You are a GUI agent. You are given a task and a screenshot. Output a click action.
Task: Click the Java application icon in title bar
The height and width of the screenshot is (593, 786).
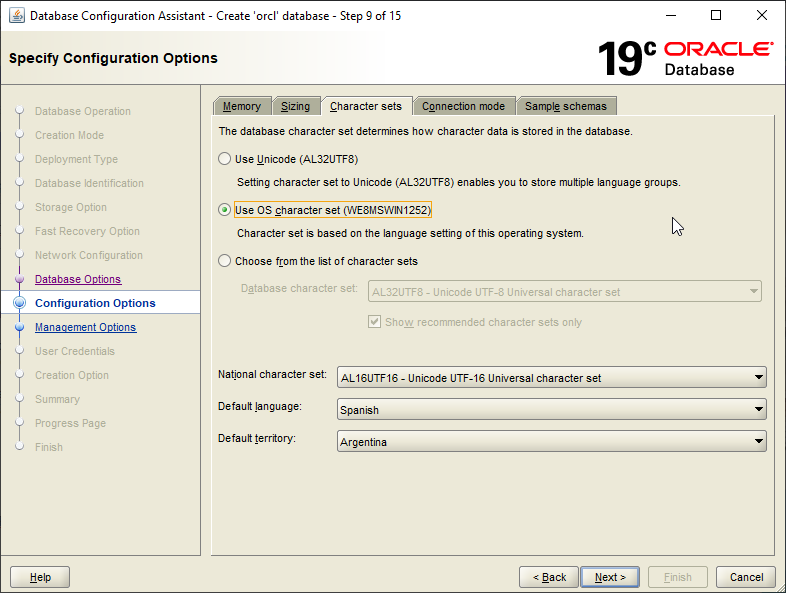(x=17, y=16)
